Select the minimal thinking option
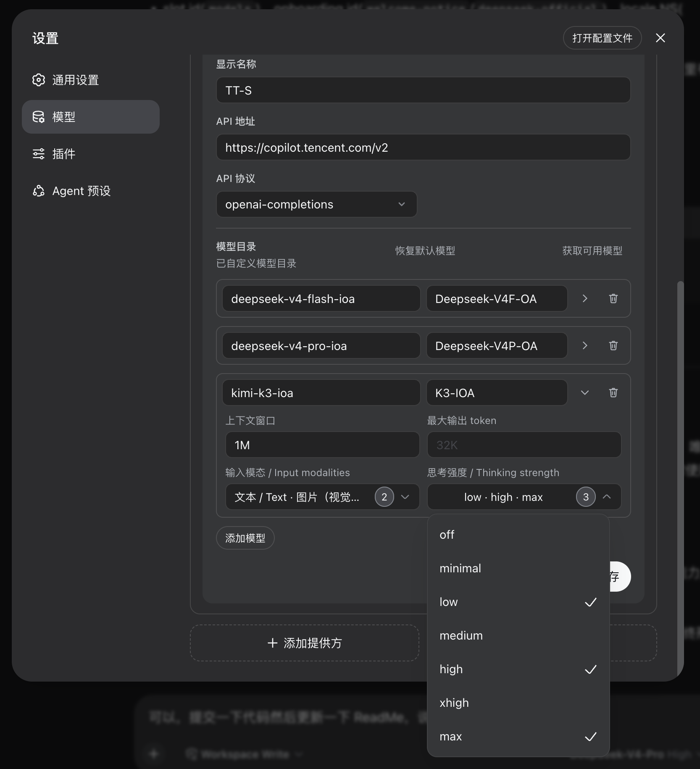This screenshot has height=769, width=700. coord(518,568)
